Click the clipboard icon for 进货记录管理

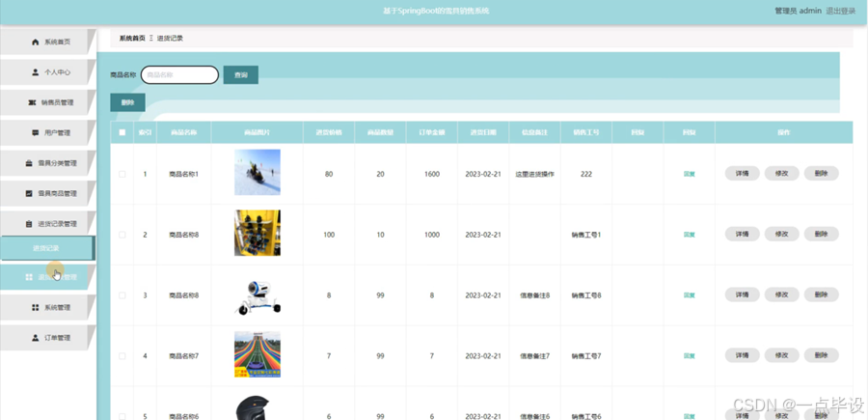[x=29, y=224]
